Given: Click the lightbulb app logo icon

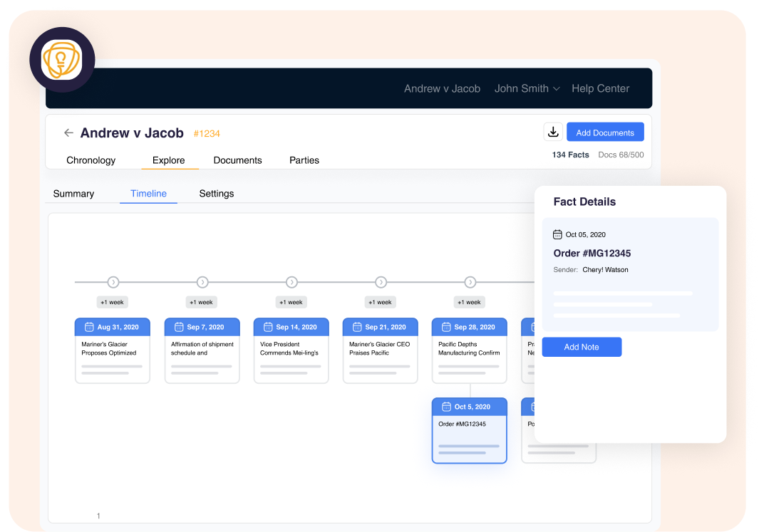Looking at the screenshot, I should click(61, 60).
